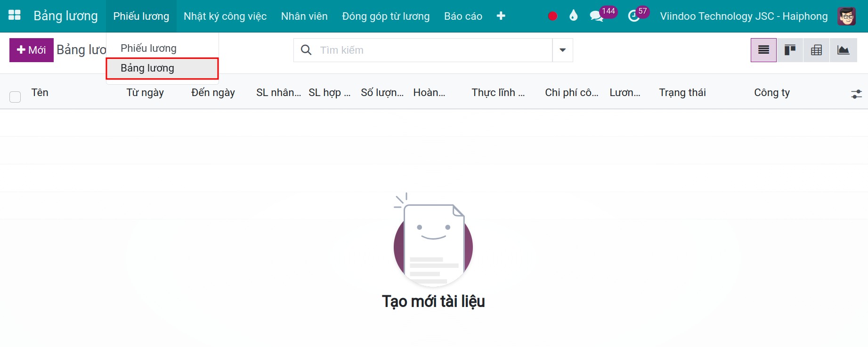The height and width of the screenshot is (347, 868).
Task: Switch to pivot table view
Action: pyautogui.click(x=816, y=50)
